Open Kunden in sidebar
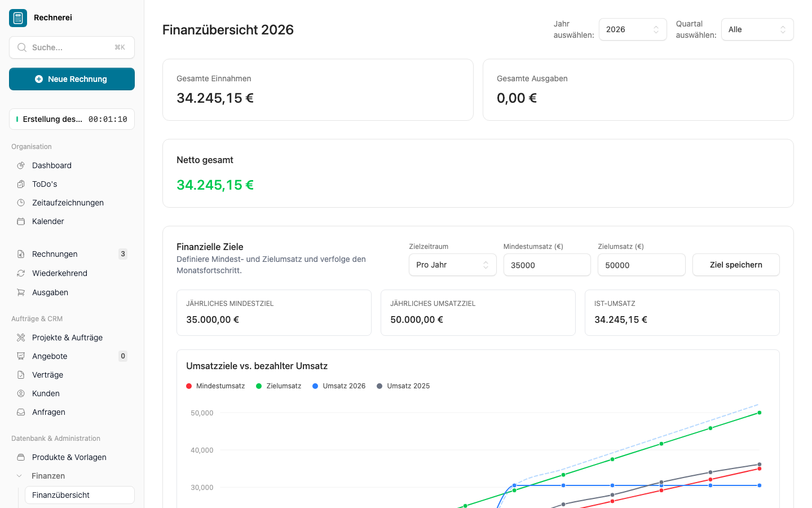This screenshot has height=508, width=812. [x=72, y=393]
